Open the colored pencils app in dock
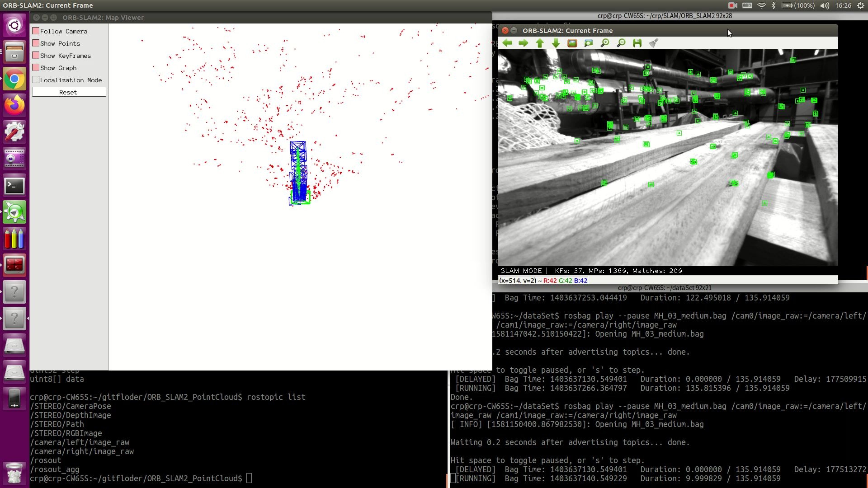Image resolution: width=868 pixels, height=488 pixels. pos(14,239)
